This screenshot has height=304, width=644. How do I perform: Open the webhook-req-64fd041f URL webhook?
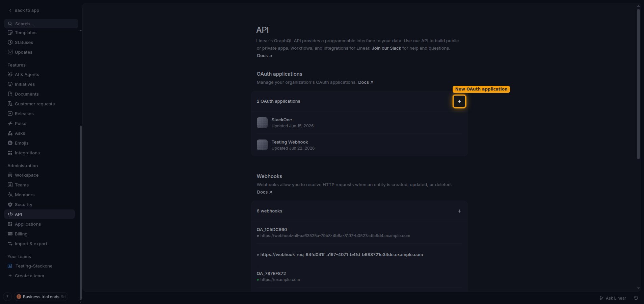tap(359, 255)
